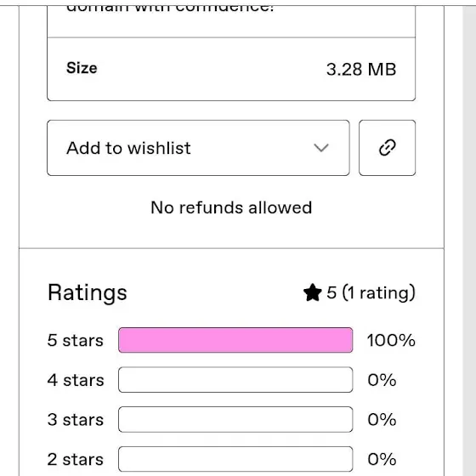This screenshot has width=476, height=476.
Task: Click the 2 stars label
Action: click(x=76, y=459)
